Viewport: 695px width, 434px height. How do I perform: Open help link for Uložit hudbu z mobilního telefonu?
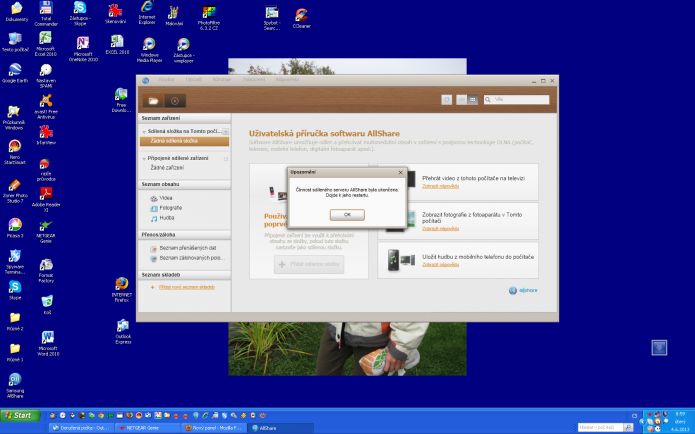point(440,265)
